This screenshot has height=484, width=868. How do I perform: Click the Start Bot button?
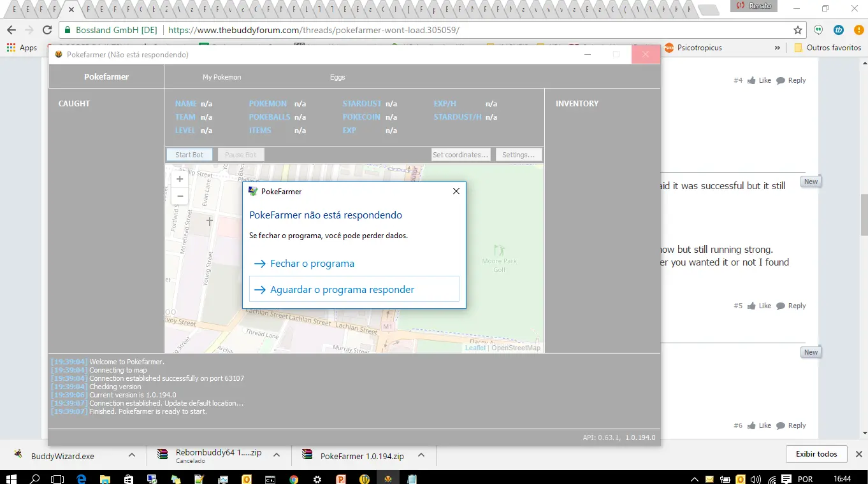(x=189, y=155)
